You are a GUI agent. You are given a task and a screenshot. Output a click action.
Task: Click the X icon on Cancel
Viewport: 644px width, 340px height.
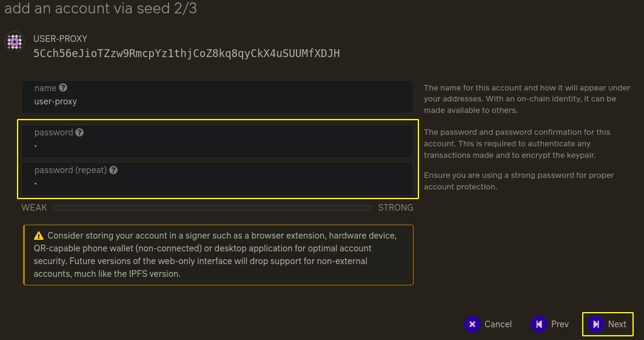point(472,324)
